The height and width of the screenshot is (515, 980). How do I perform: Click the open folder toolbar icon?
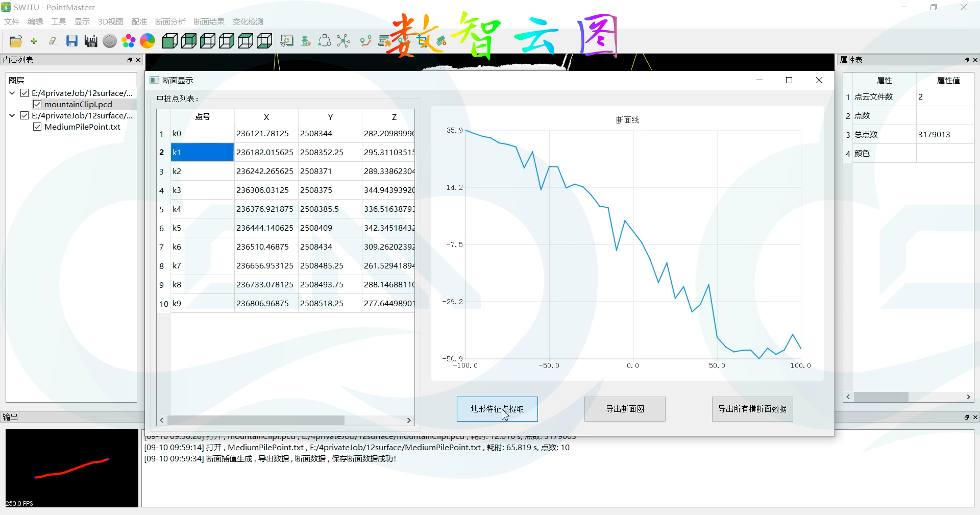(x=16, y=41)
